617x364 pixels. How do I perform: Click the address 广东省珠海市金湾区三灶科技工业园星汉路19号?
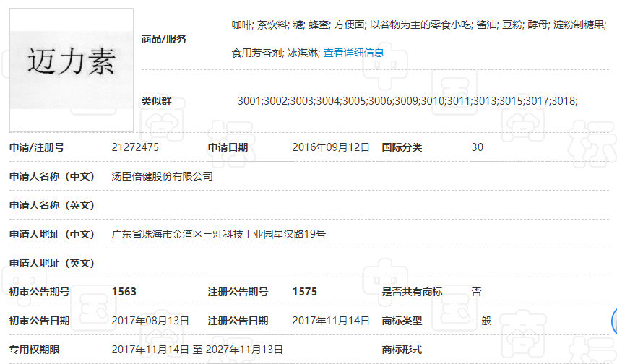click(x=219, y=234)
